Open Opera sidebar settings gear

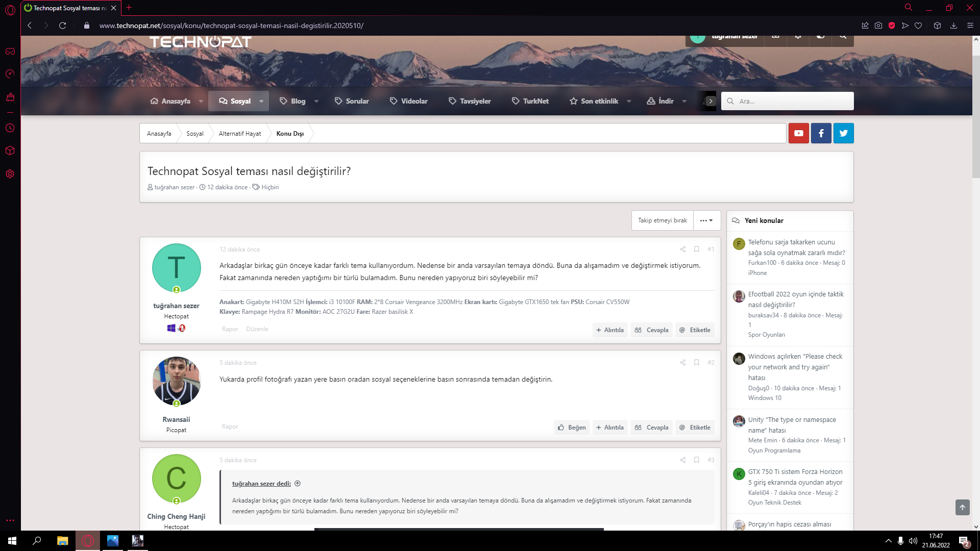pyautogui.click(x=10, y=174)
